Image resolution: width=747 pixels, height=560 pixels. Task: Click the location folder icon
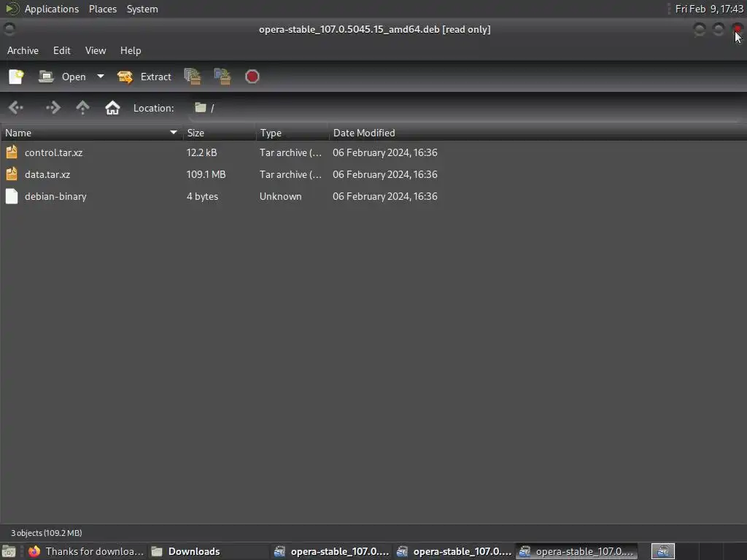[x=200, y=108]
